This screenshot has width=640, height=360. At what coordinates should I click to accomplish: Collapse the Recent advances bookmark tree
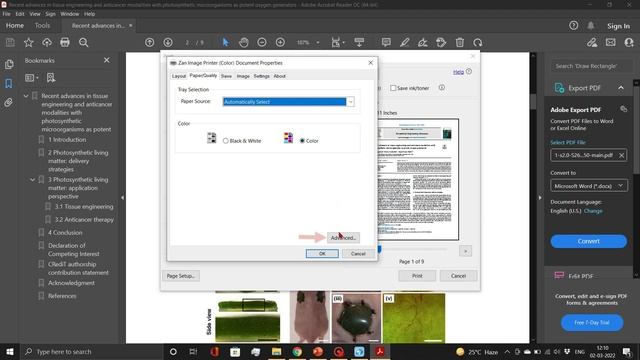(26, 96)
